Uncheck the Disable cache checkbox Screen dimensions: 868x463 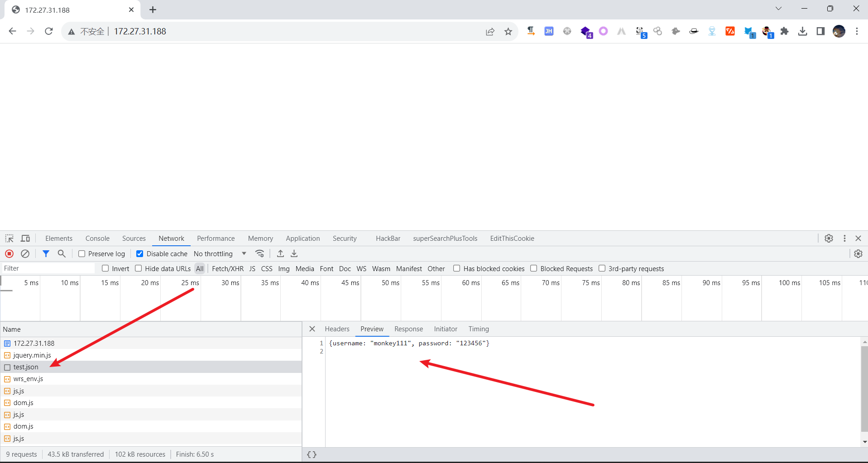point(140,254)
